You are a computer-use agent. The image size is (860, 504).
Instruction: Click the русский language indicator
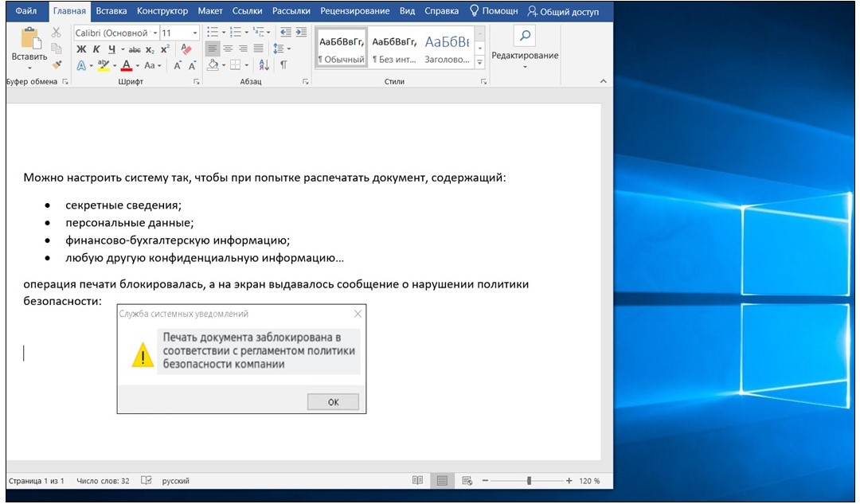(175, 481)
